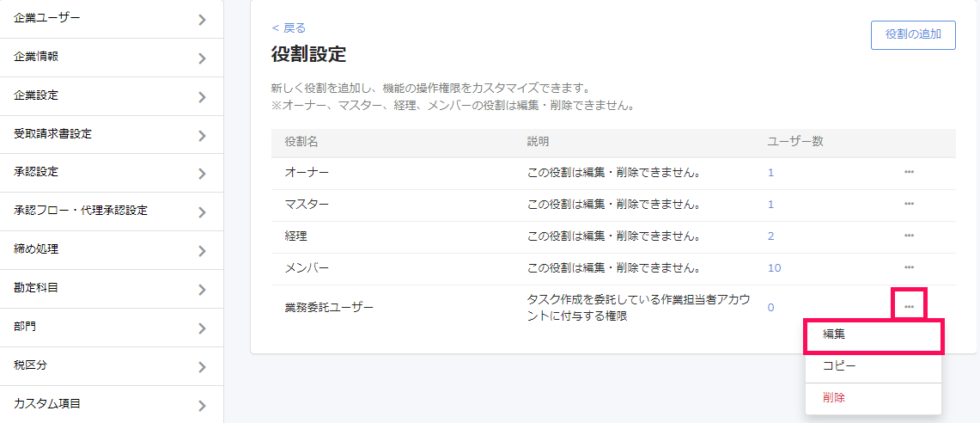Expand the 承認フロー・代理承認設定 chevron
Screen dimensions: 980x423
coord(201,212)
